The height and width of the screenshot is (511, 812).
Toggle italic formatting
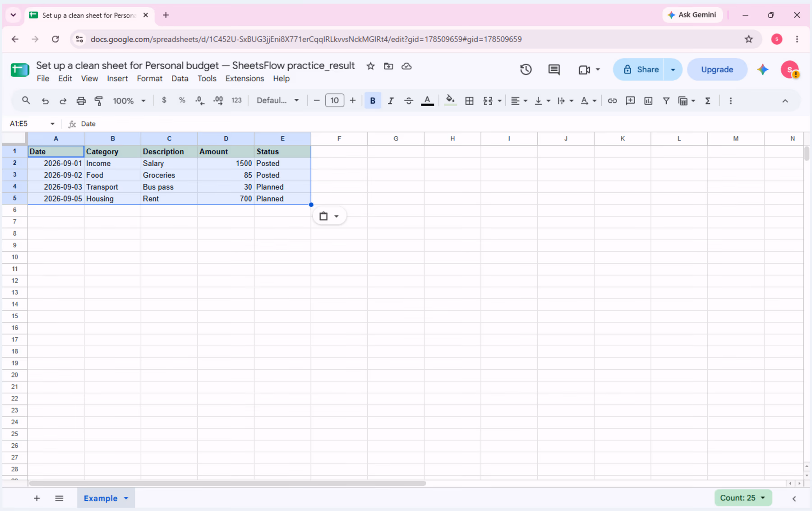pos(391,101)
